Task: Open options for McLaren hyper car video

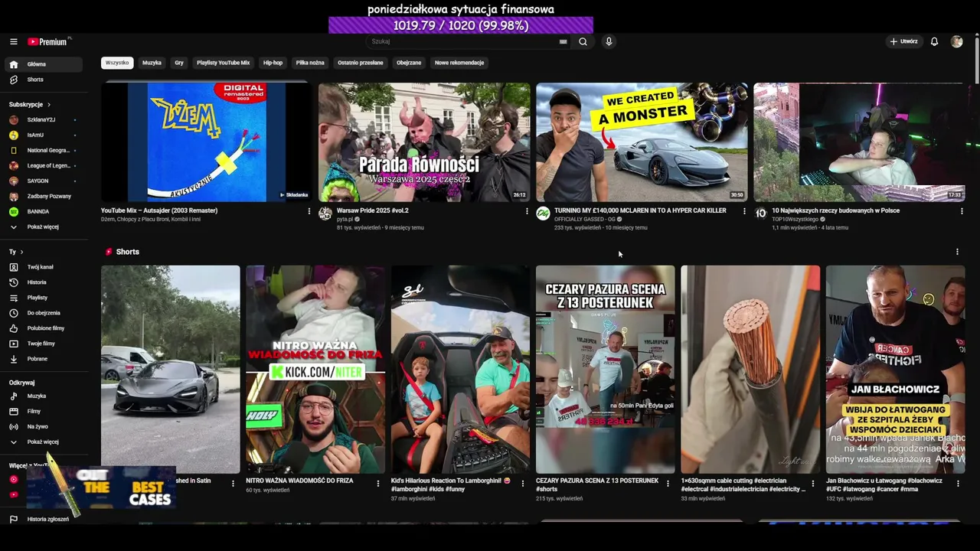Action: 744,211
